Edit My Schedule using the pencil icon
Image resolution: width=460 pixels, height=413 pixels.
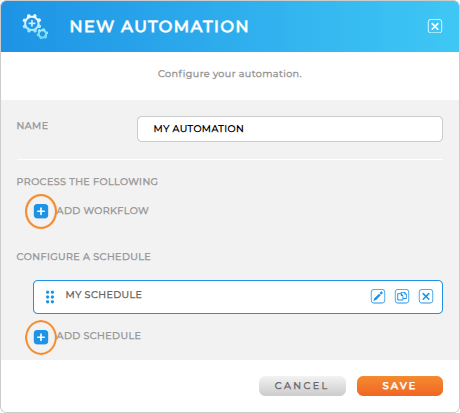coord(378,296)
